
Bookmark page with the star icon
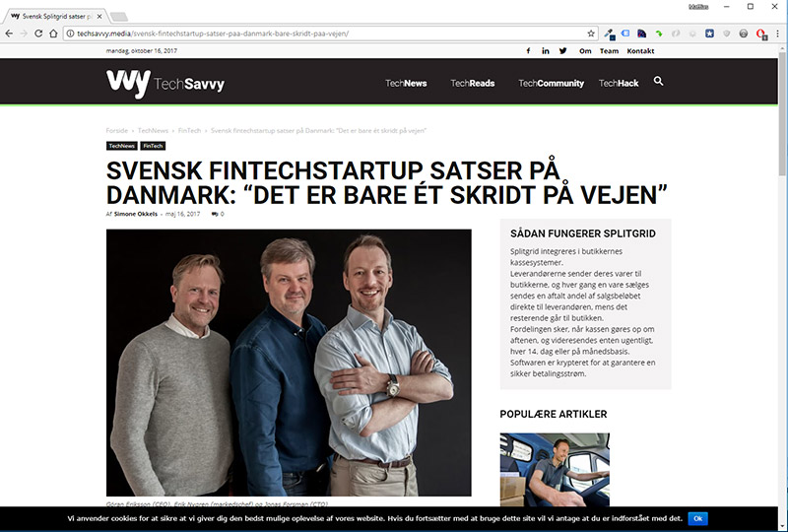point(591,33)
